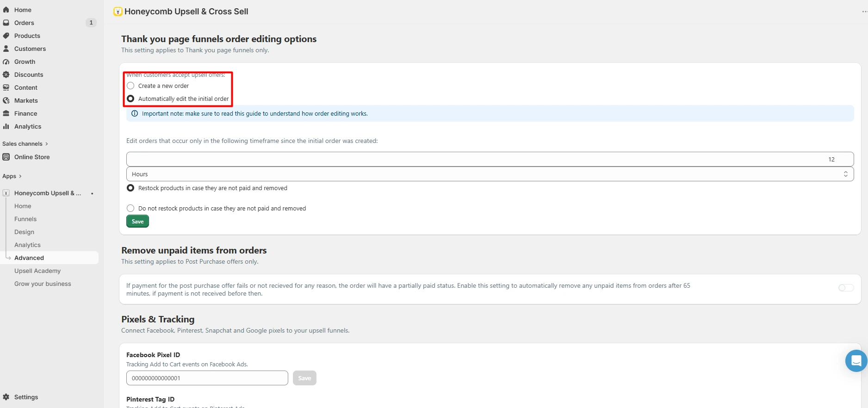Screen dimensions: 868x408
Task: Select Automatically edit the initial order
Action: click(130, 99)
